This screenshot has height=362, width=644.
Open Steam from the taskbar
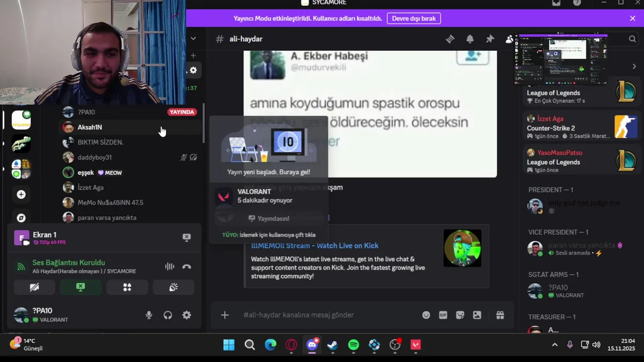(x=333, y=345)
